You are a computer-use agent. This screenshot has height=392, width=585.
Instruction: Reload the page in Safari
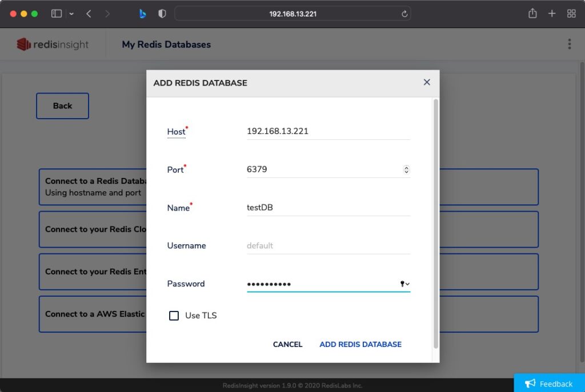[x=404, y=14]
